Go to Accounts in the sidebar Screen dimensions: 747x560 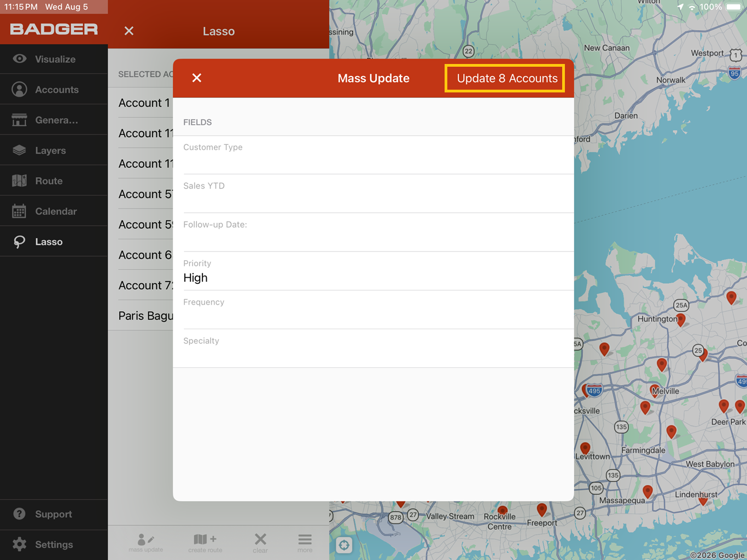54,89
